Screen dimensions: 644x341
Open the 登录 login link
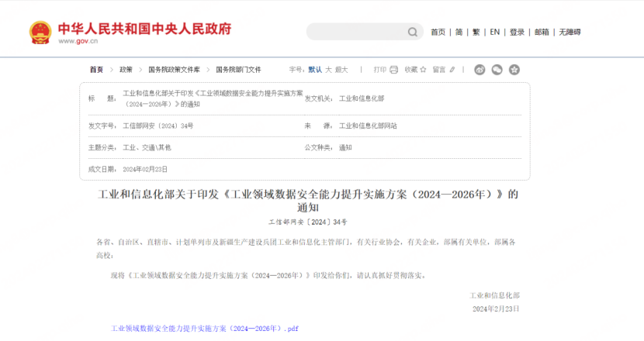517,32
